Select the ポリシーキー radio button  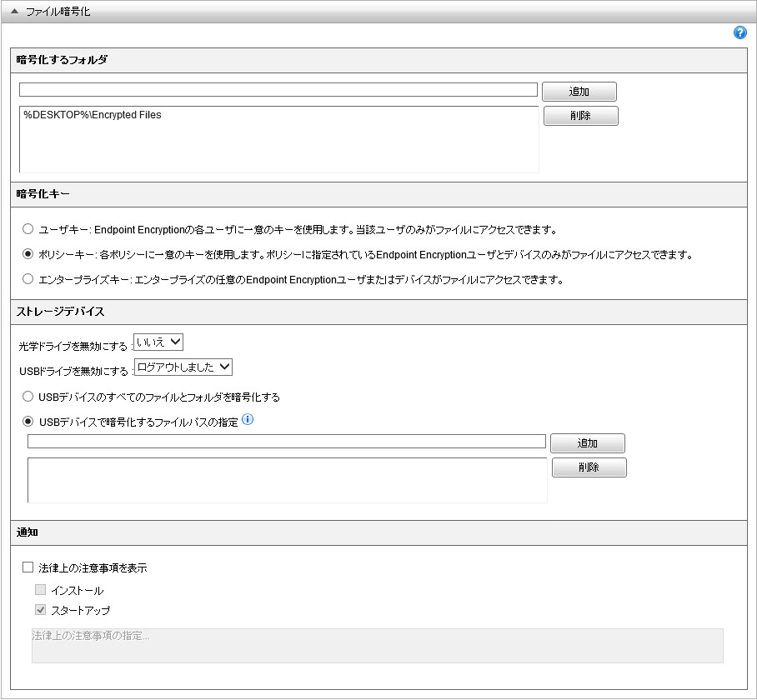point(28,254)
